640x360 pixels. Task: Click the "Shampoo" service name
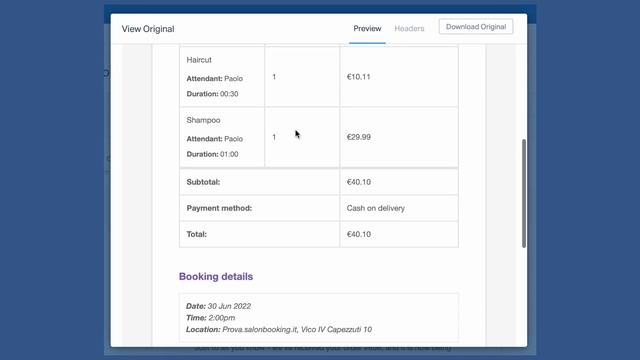[203, 120]
